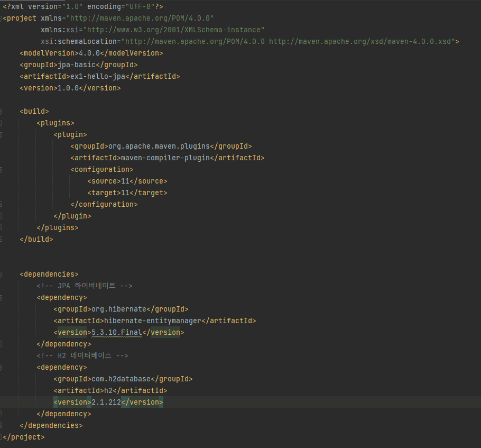The image size is (481, 448).
Task: Click the fold-end marker beside closing build tag
Action: click(1, 239)
